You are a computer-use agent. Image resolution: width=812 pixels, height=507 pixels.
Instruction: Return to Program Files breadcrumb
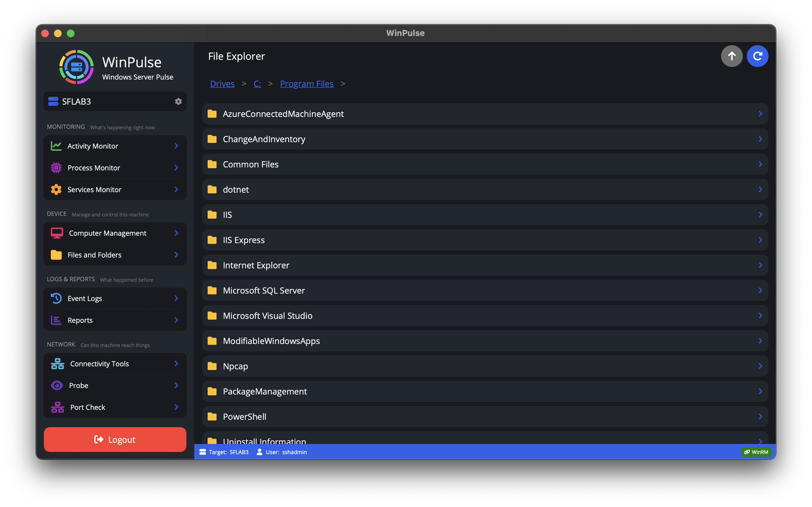pyautogui.click(x=307, y=84)
